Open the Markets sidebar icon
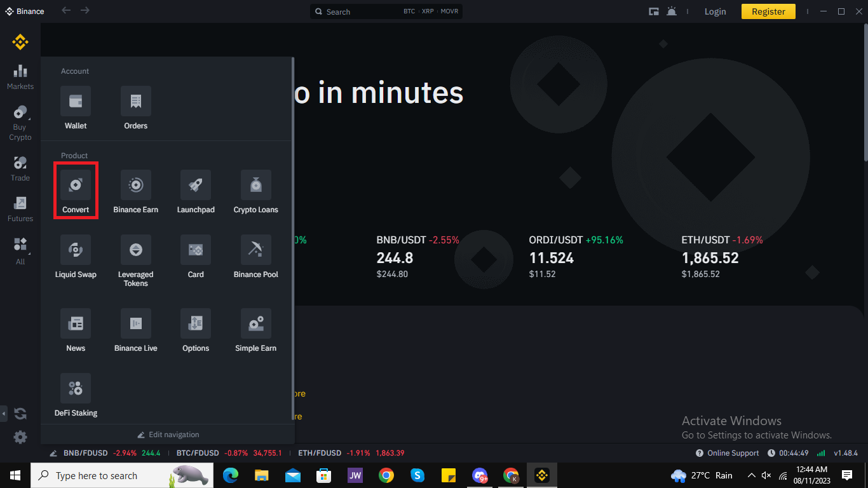Screen dimensions: 868x488 [x=20, y=78]
